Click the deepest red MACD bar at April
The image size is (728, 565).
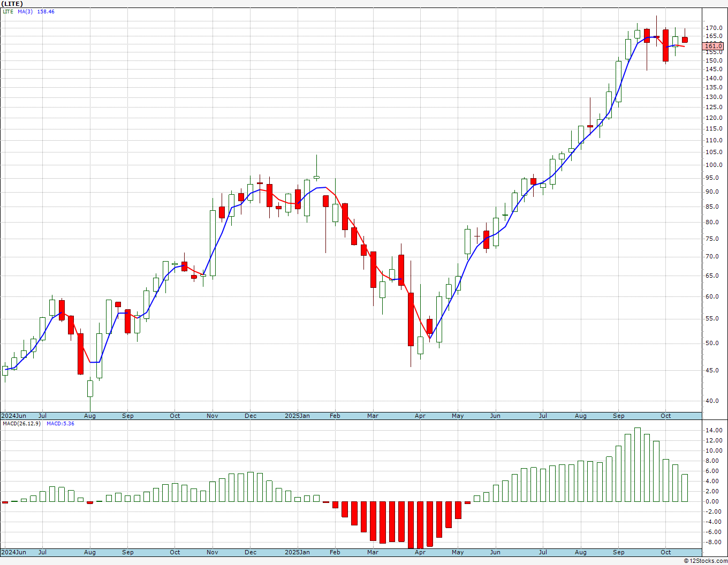click(420, 525)
